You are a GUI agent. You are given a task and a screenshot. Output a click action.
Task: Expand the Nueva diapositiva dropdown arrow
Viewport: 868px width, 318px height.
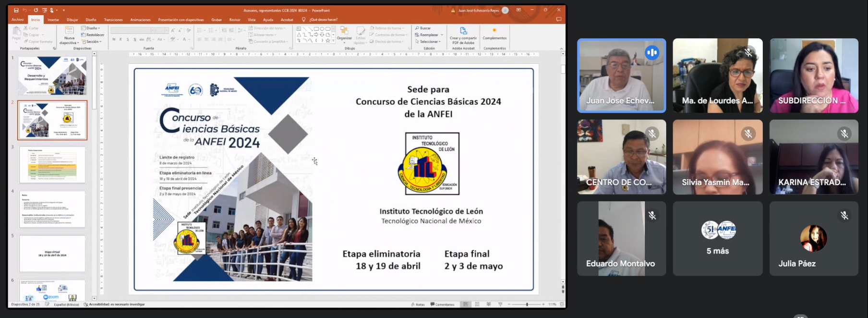point(78,43)
